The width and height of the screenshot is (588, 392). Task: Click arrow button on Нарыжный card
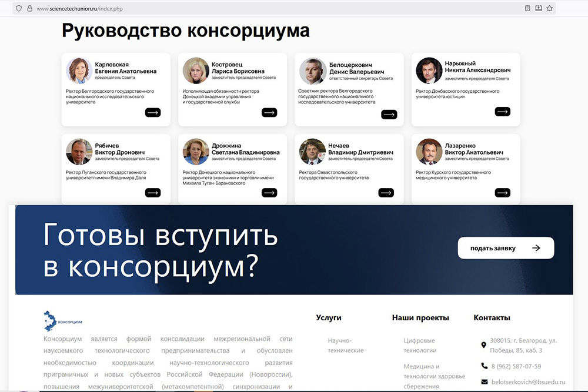coord(502,112)
